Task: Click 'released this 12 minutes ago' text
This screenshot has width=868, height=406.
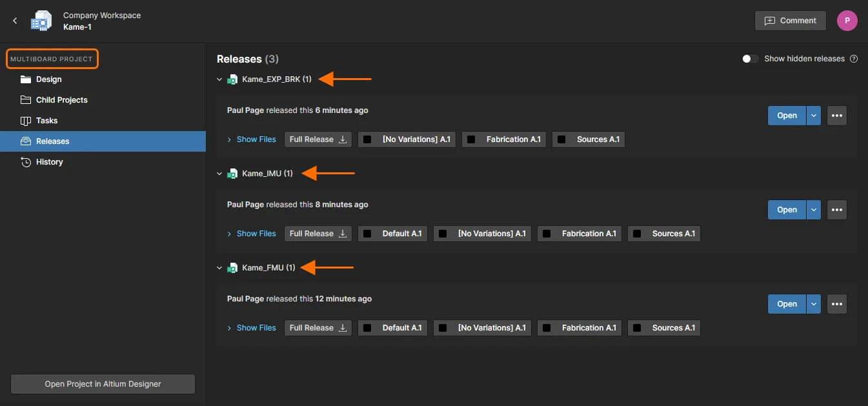Action: (x=319, y=299)
